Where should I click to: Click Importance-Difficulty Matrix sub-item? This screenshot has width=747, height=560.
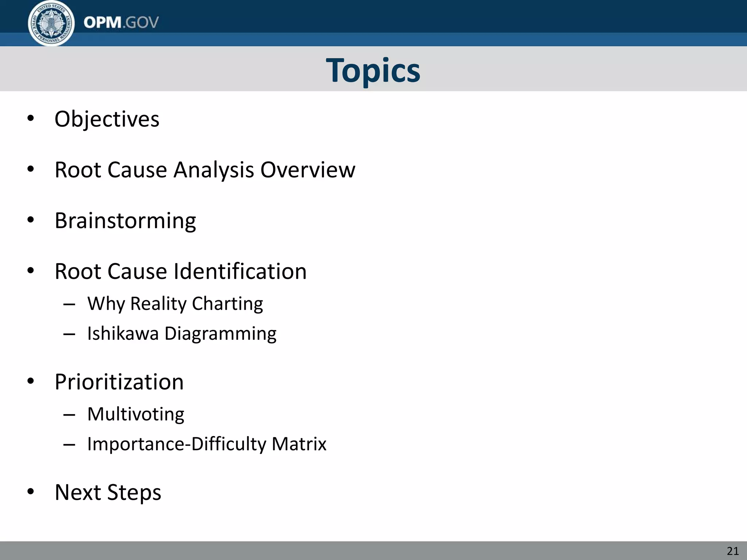tap(207, 444)
